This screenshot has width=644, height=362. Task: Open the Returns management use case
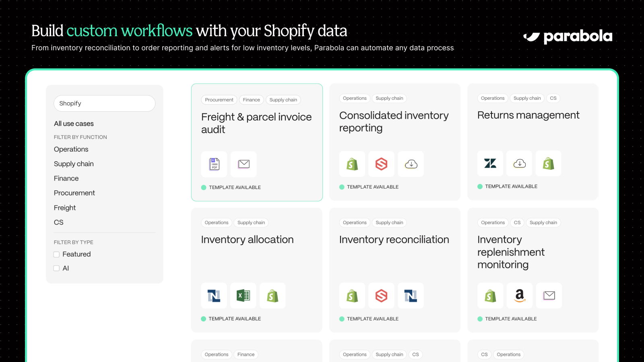pos(528,115)
